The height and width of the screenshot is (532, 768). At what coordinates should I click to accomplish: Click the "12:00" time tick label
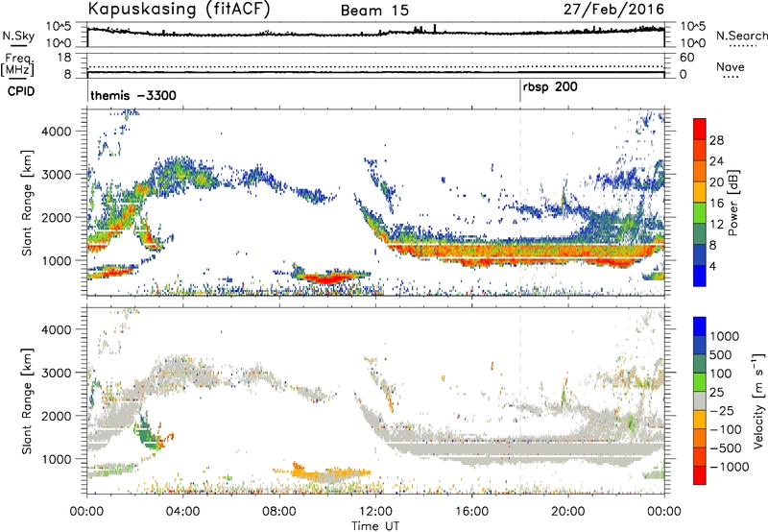pos(375,512)
